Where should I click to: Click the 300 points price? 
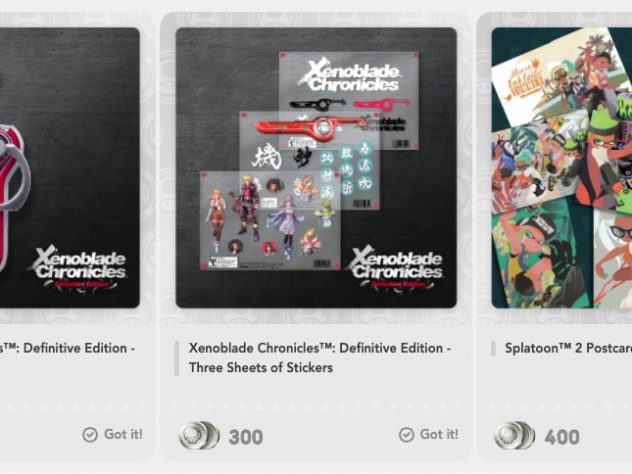click(246, 437)
